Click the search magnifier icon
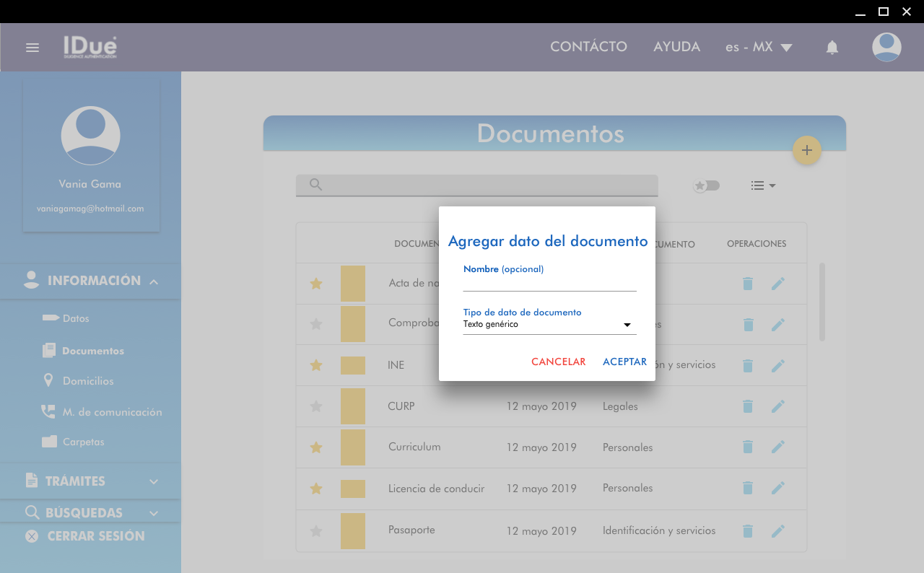The image size is (924, 573). point(315,185)
